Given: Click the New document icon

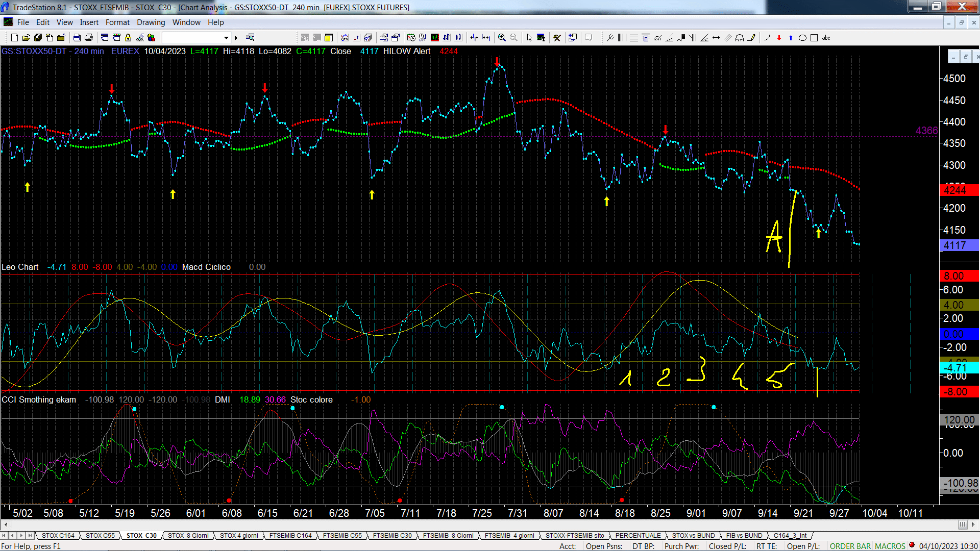Looking at the screenshot, I should point(14,38).
